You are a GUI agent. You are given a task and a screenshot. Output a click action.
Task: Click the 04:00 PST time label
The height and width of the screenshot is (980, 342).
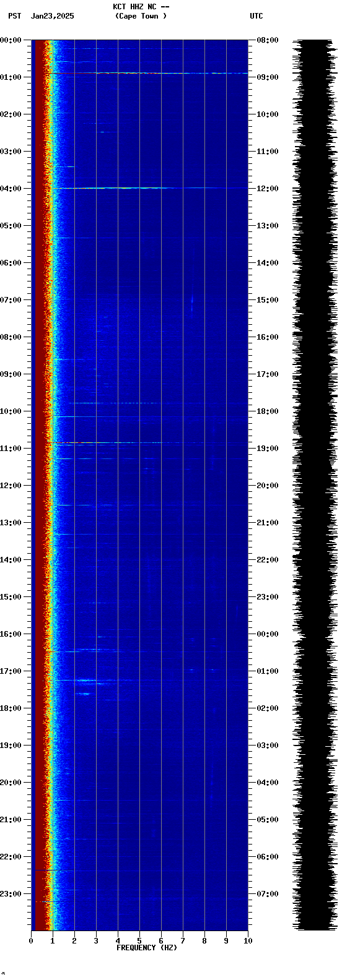click(11, 189)
